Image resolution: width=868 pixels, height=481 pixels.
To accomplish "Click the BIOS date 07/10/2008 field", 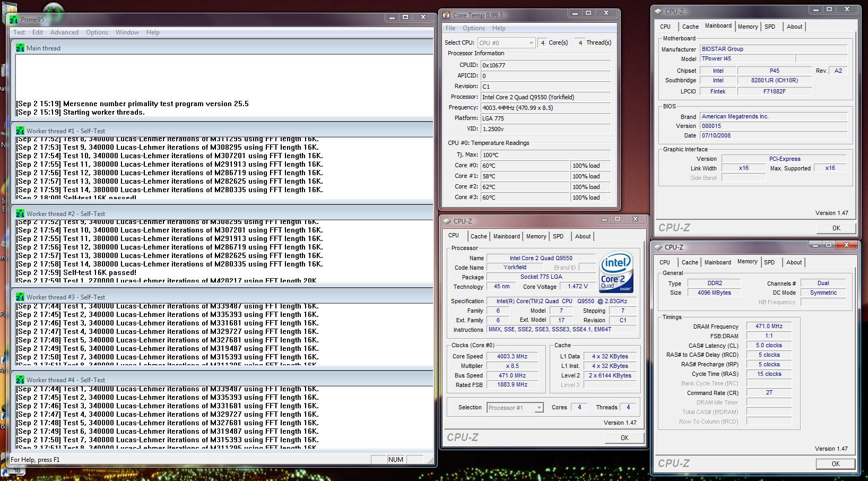I will 774,135.
